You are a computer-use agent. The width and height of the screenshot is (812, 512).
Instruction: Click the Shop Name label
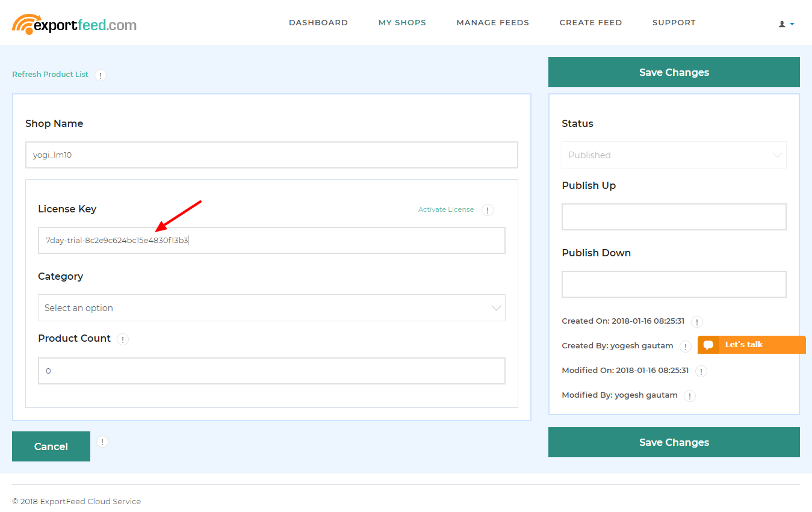[x=54, y=123]
